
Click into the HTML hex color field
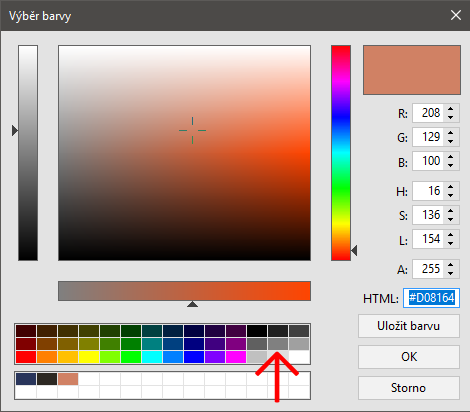431,298
